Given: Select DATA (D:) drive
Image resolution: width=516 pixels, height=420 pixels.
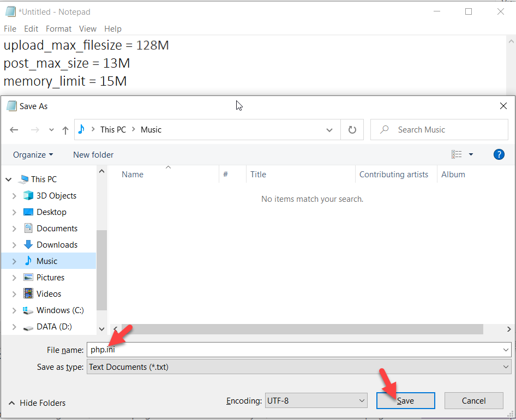Looking at the screenshot, I should [54, 327].
